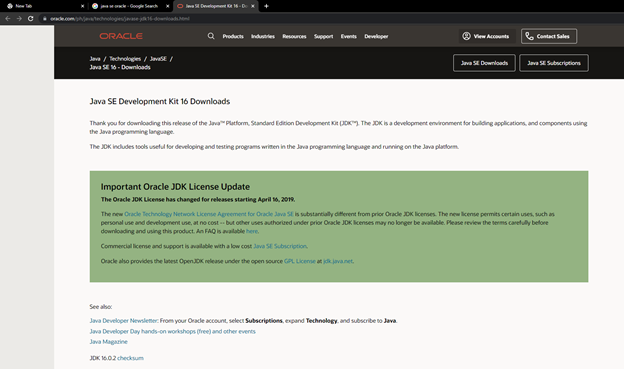Select the Java SE Development Kit 16 tab
This screenshot has height=369, width=624.
[x=216, y=6]
